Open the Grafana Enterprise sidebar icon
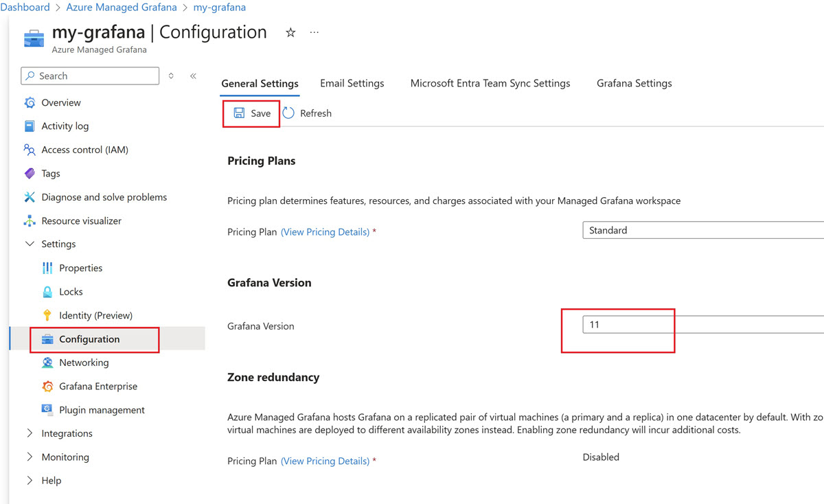The image size is (824, 504). pyautogui.click(x=47, y=387)
